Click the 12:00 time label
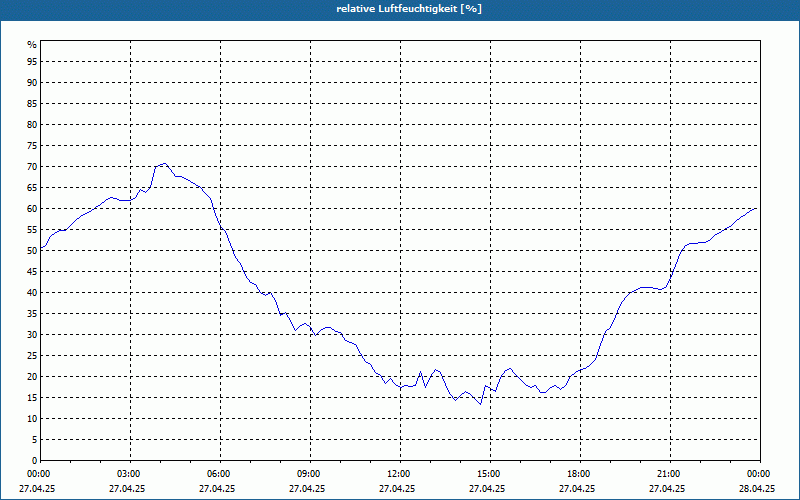Screen dimensions: 800x500 coord(397,474)
